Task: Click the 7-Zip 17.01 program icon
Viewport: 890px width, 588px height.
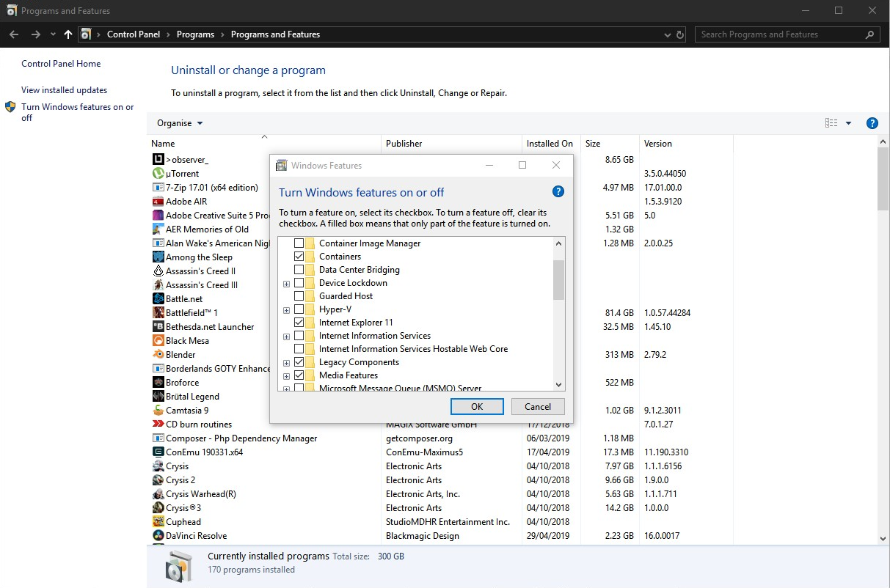Action: (158, 187)
